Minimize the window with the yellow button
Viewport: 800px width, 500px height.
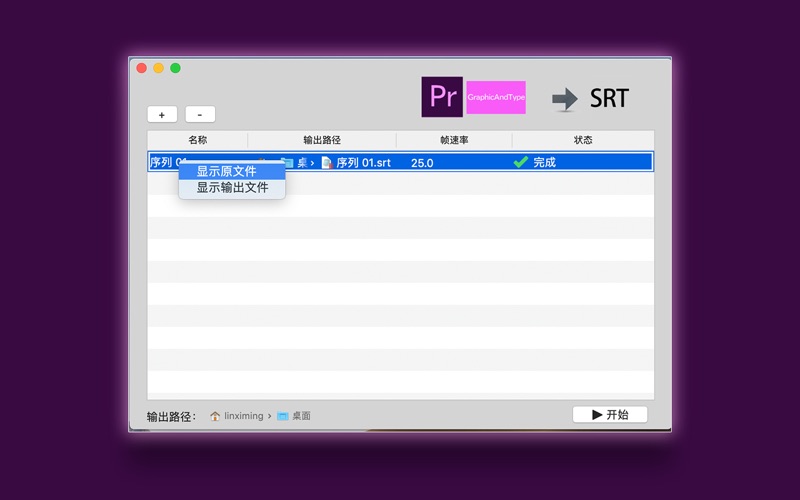(159, 68)
